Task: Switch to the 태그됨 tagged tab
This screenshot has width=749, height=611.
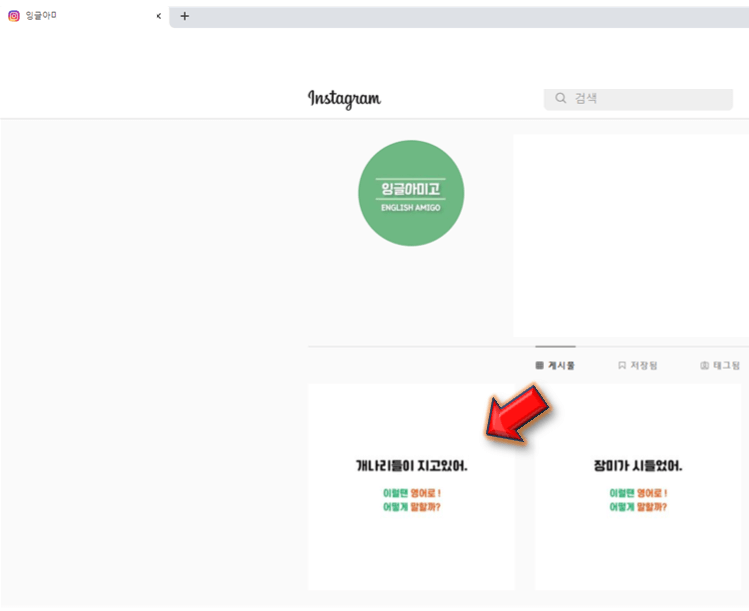Action: pos(720,365)
